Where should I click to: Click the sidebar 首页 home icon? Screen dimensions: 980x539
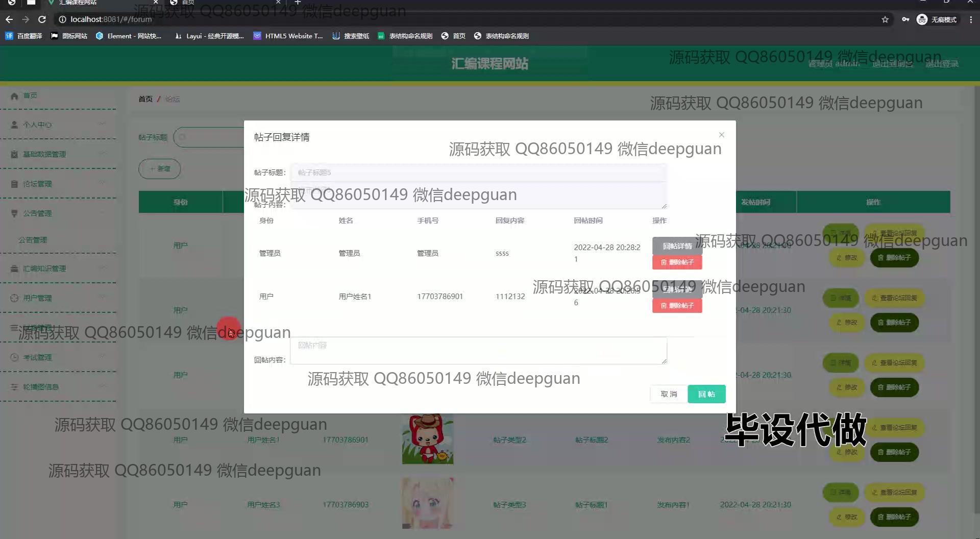(14, 96)
